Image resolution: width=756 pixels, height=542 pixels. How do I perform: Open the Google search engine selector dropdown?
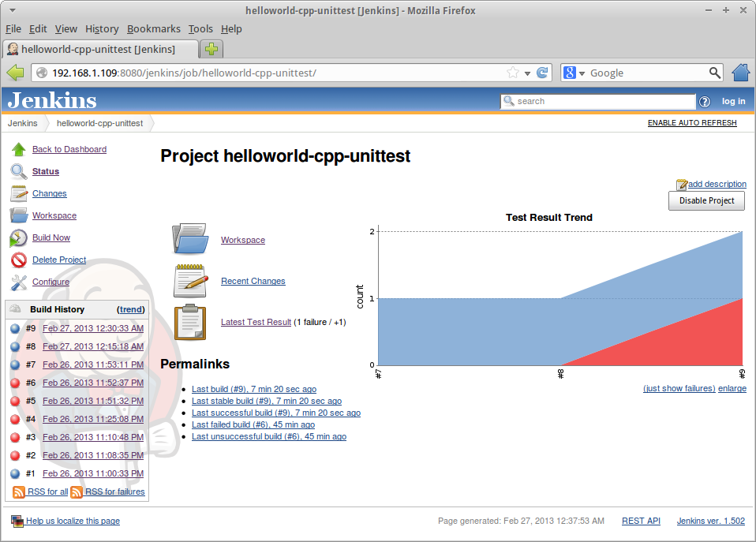coord(582,73)
